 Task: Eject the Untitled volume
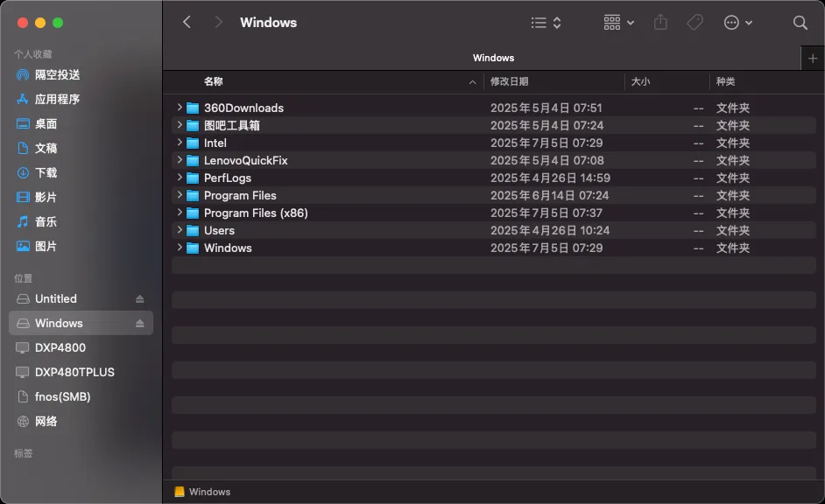pyautogui.click(x=139, y=298)
